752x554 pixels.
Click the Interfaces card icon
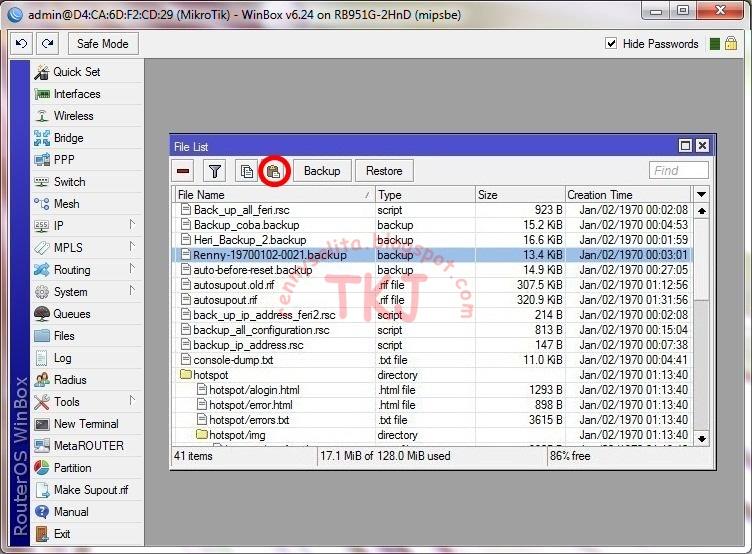pos(42,94)
